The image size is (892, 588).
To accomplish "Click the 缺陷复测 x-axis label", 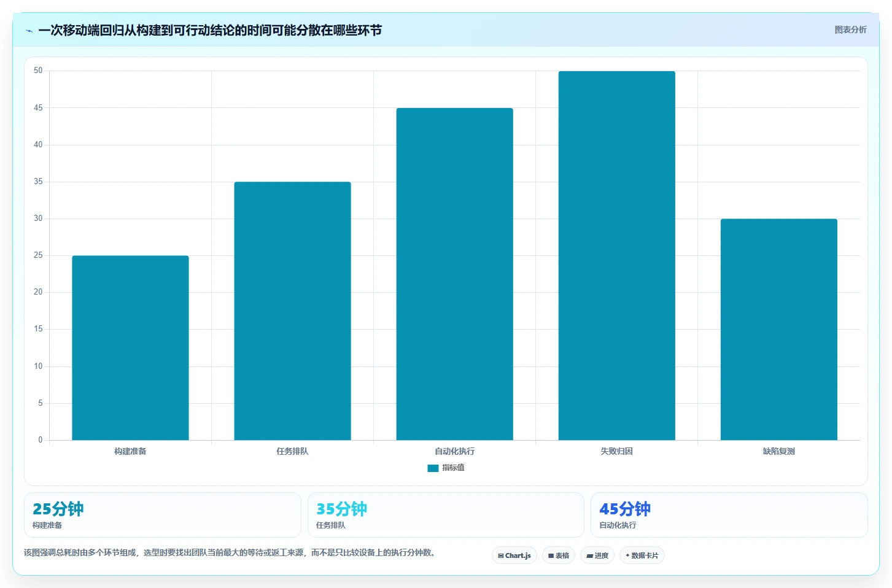I will coord(778,451).
